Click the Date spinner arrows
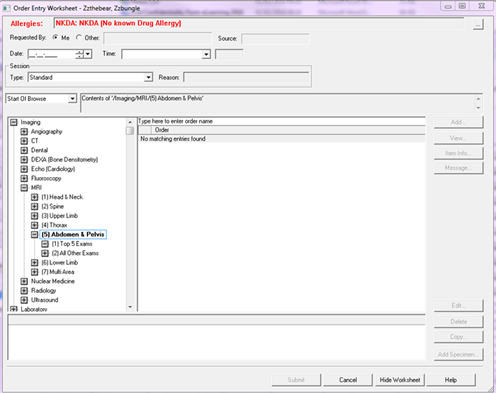 point(80,54)
